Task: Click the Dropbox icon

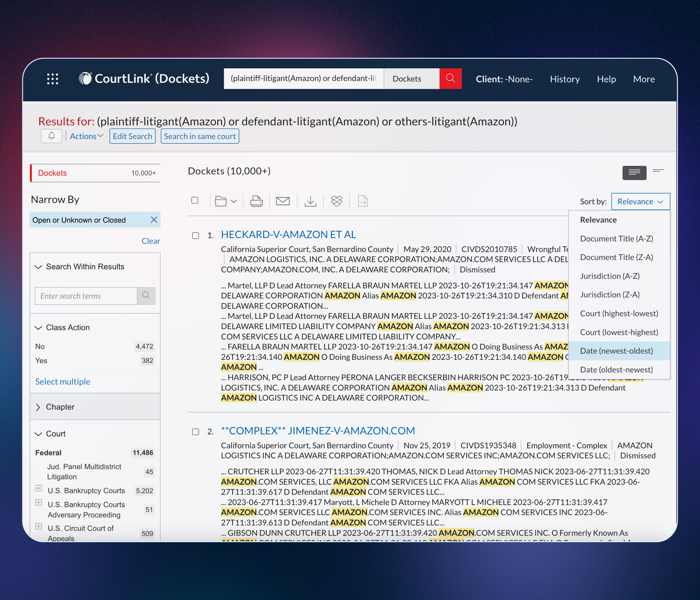Action: (336, 201)
